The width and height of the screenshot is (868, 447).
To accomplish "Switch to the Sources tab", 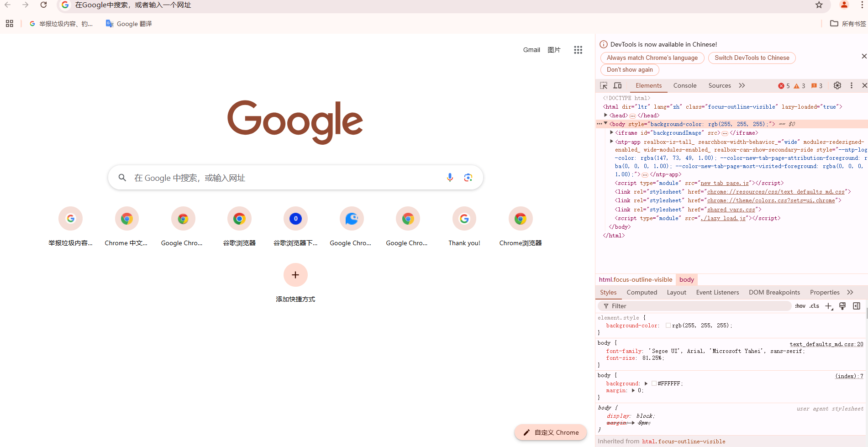I will [720, 85].
